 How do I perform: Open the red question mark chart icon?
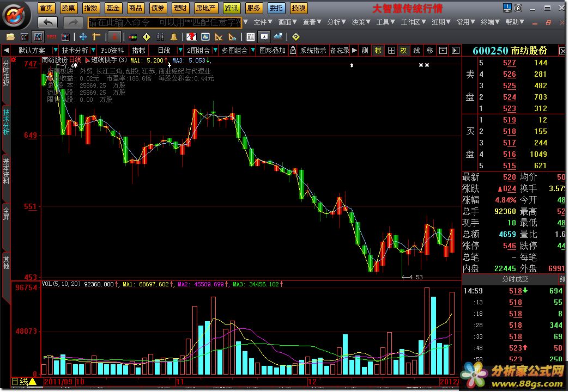[x=191, y=37]
